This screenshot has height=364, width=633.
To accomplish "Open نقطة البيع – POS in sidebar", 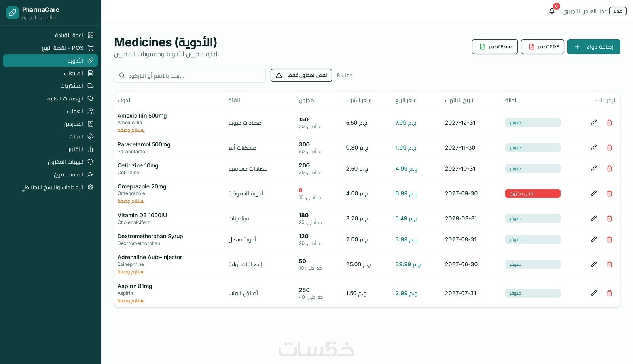I will tap(50, 48).
